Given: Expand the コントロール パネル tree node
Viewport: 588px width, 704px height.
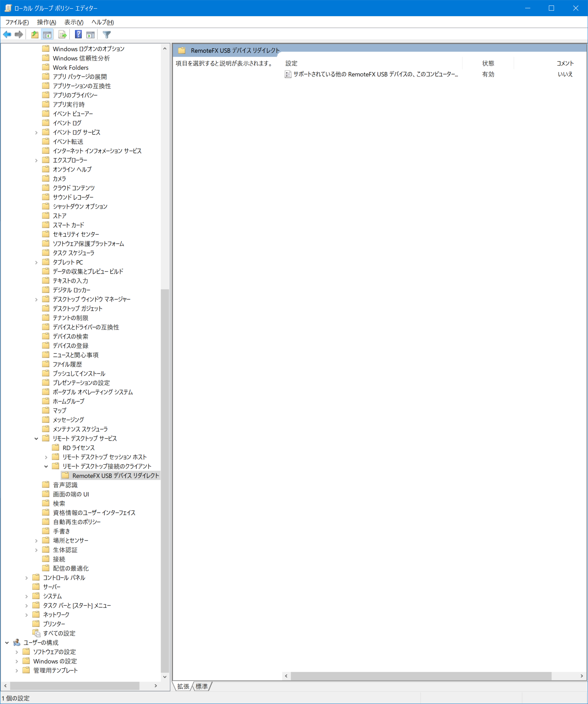Looking at the screenshot, I should click(26, 578).
